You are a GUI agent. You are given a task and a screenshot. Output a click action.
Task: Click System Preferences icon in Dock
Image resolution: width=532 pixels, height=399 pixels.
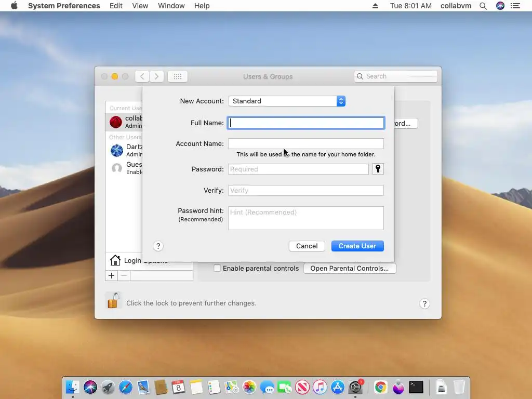[x=355, y=387]
